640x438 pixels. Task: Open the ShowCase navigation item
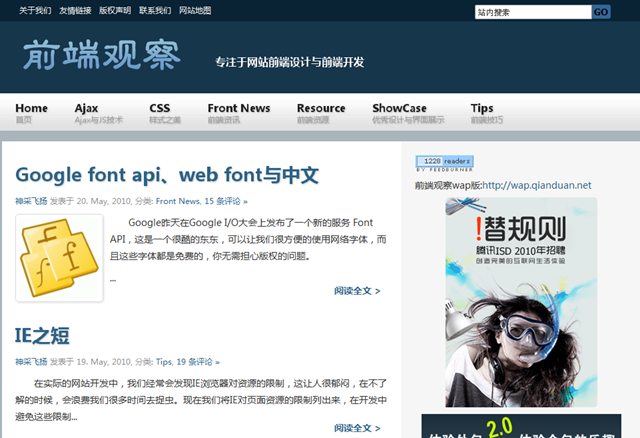(399, 113)
